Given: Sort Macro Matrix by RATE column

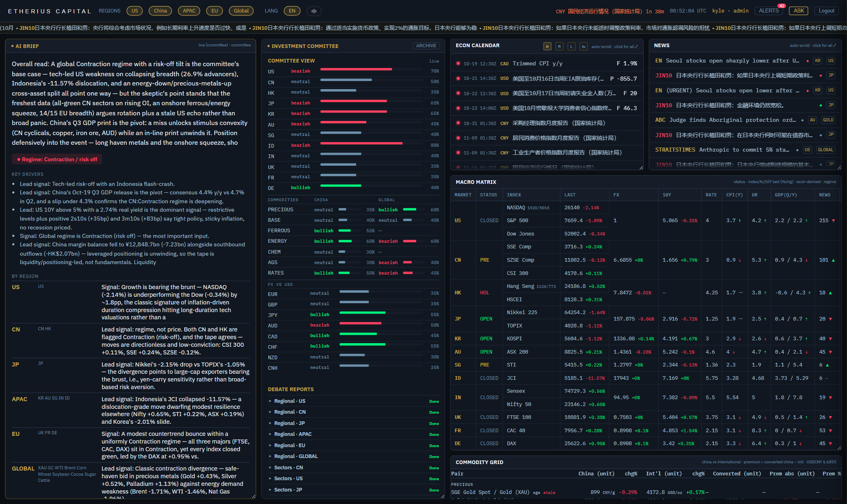Looking at the screenshot, I should pos(711,195).
